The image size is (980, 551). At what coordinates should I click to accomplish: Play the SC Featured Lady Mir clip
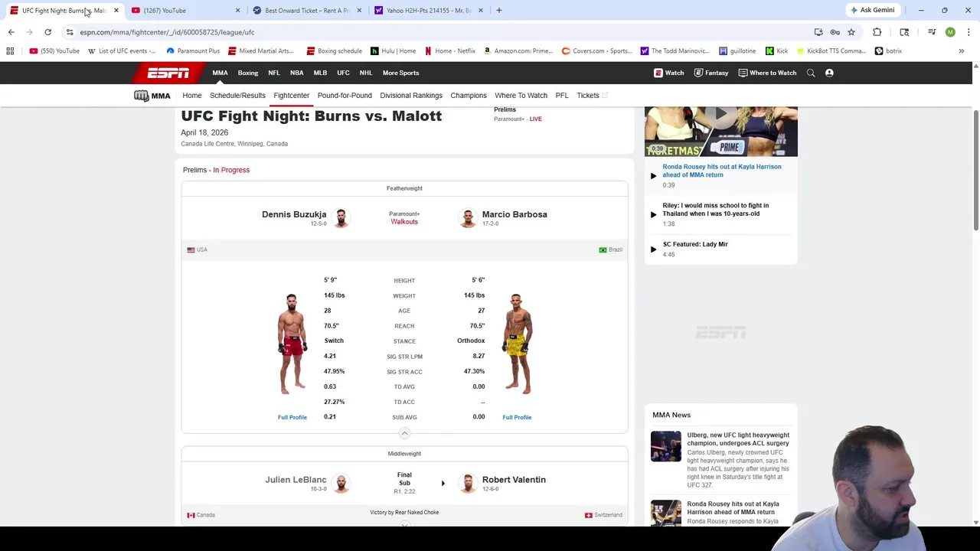(x=653, y=249)
